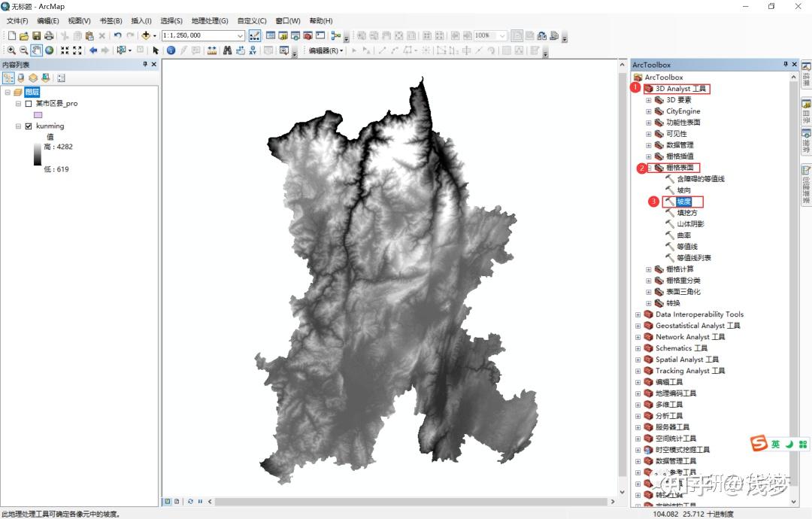Open the ArcToolbox window from toolbar

(308, 36)
